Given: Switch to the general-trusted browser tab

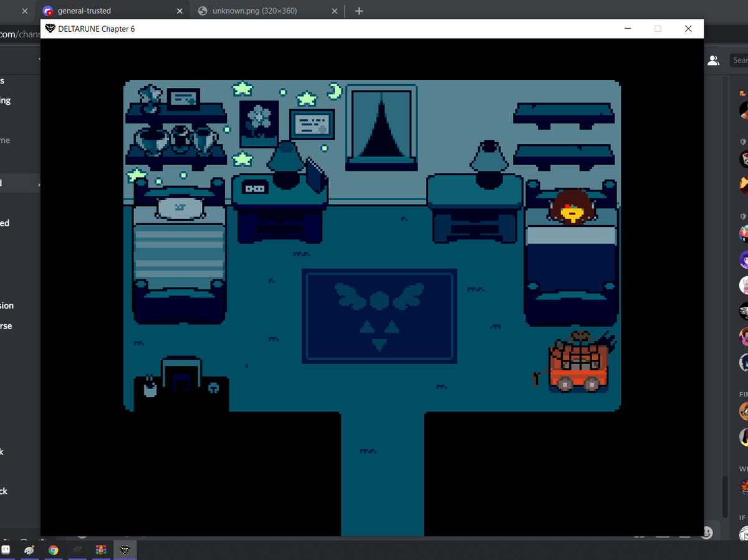Looking at the screenshot, I should (112, 11).
